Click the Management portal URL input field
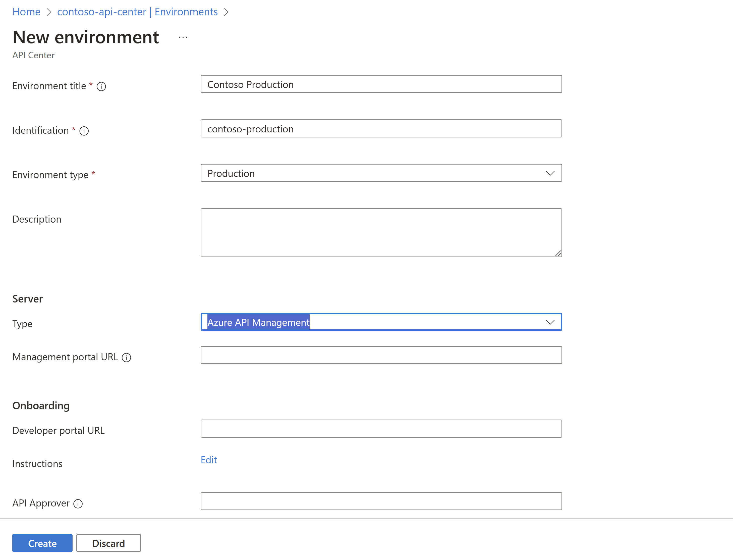Image resolution: width=733 pixels, height=560 pixels. [381, 355]
